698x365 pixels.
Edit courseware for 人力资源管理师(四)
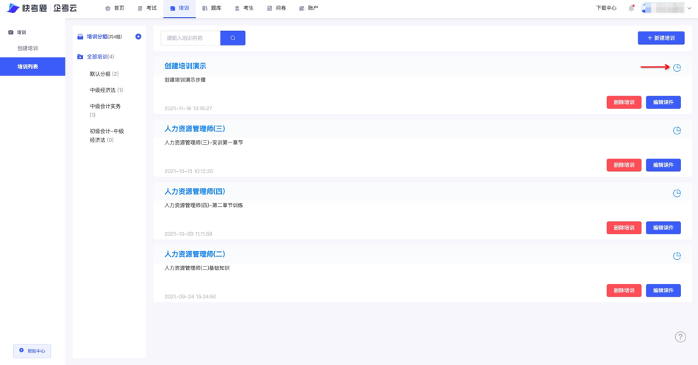pyautogui.click(x=663, y=228)
